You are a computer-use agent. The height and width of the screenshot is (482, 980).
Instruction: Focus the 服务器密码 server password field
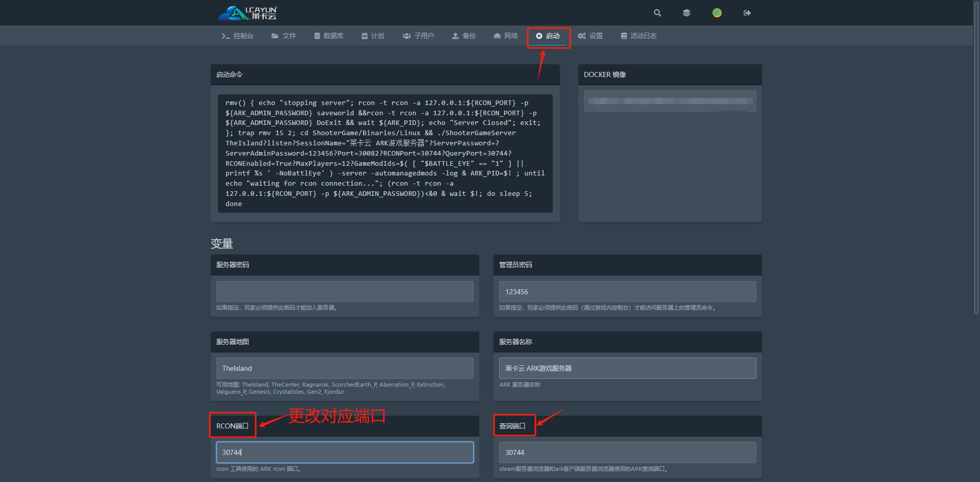click(x=345, y=292)
